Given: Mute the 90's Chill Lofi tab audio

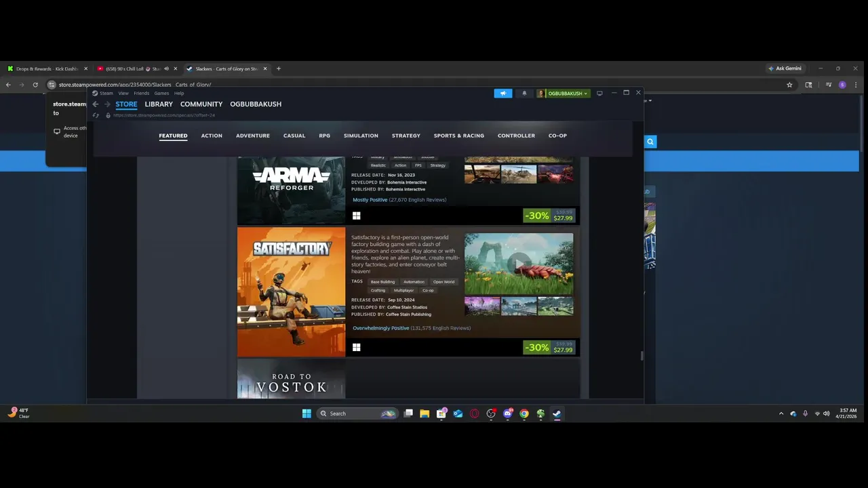Looking at the screenshot, I should point(166,68).
